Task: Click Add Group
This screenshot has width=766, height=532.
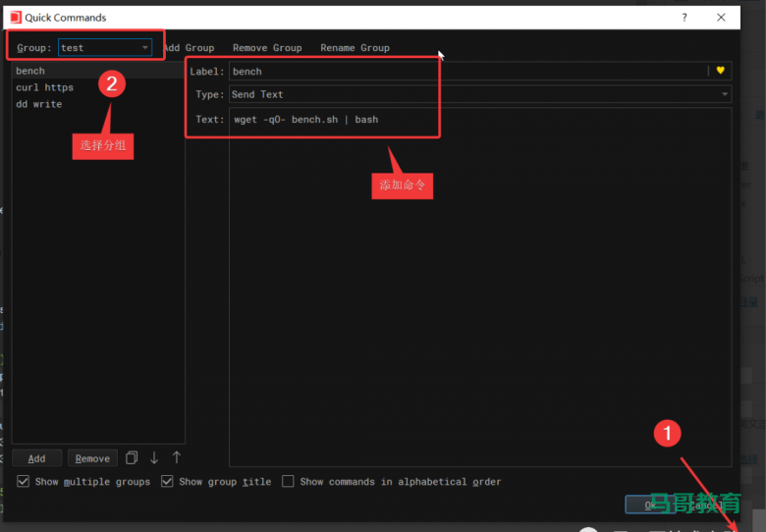Action: point(190,47)
